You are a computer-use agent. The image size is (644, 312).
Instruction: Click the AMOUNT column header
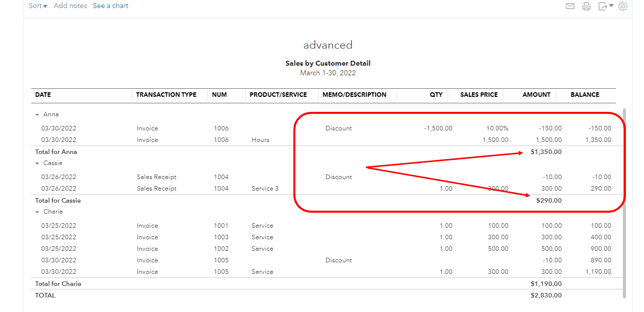536,95
